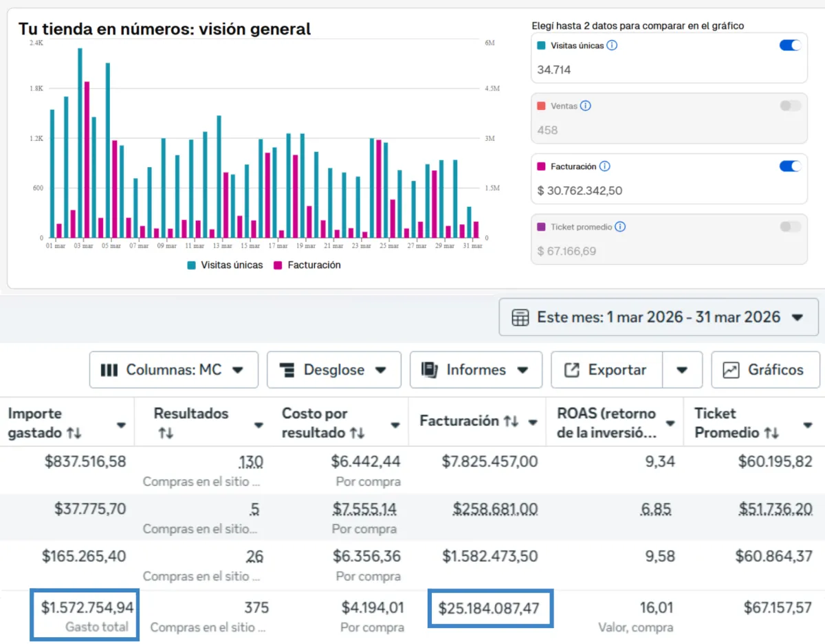825x644 pixels.
Task: Click sort arrows under Resultados header
Action: [166, 433]
